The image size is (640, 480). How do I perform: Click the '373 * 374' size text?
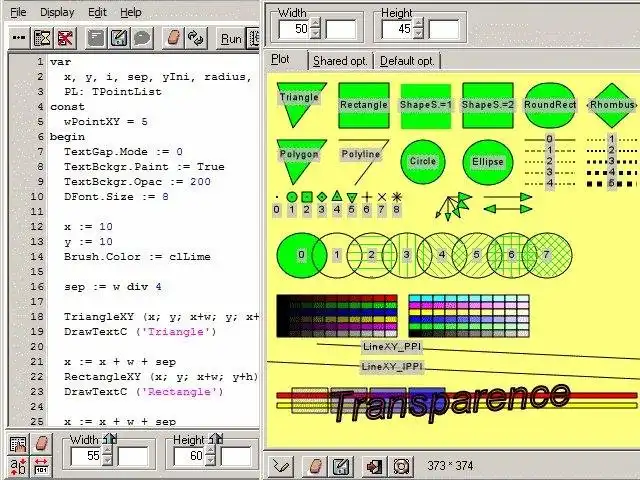[x=450, y=466]
